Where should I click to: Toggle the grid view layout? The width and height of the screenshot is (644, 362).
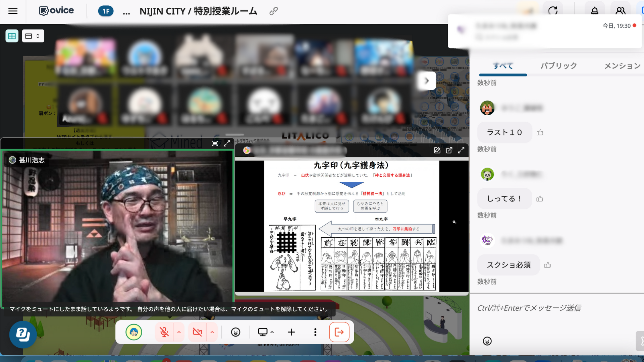[12, 36]
